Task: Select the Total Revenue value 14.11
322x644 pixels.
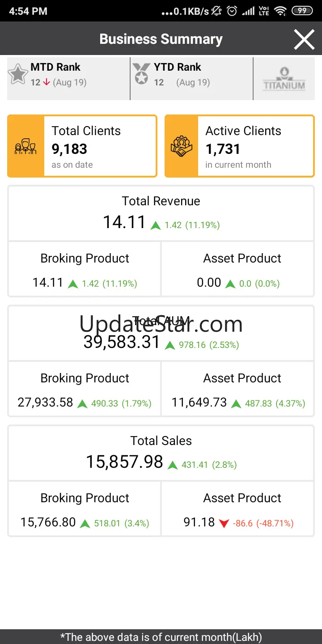Action: tap(124, 222)
